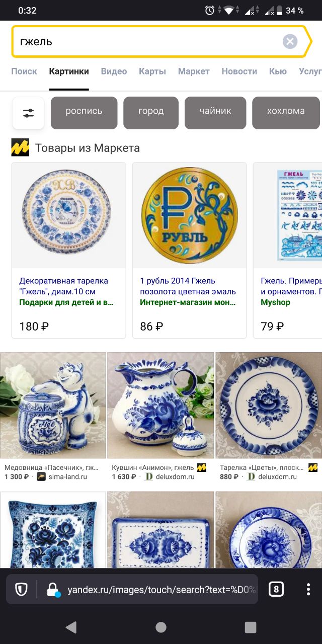Open the Декоративная тарелка "Гжель" product link

(x=64, y=286)
